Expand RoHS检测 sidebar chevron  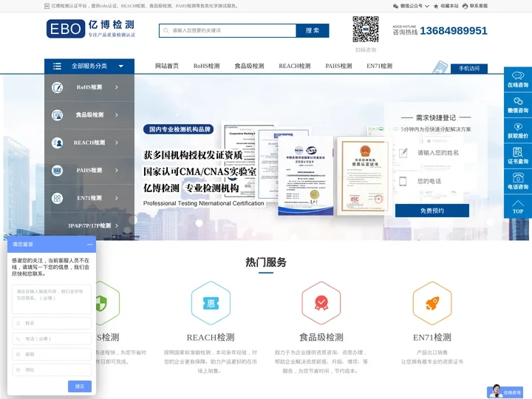(x=117, y=87)
